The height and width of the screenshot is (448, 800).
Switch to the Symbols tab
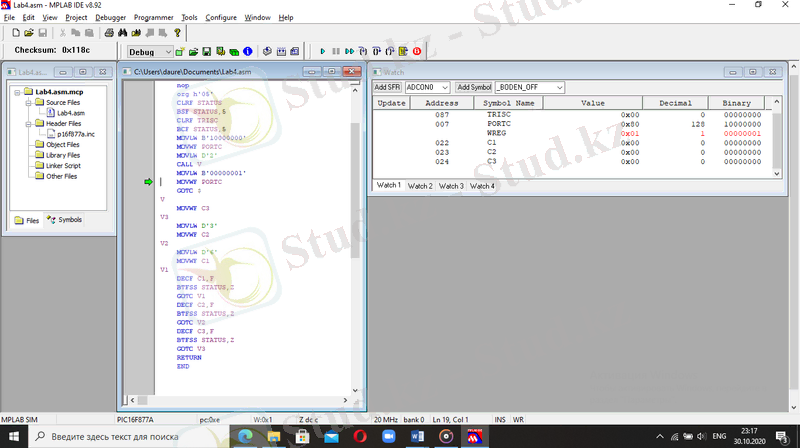click(65, 220)
